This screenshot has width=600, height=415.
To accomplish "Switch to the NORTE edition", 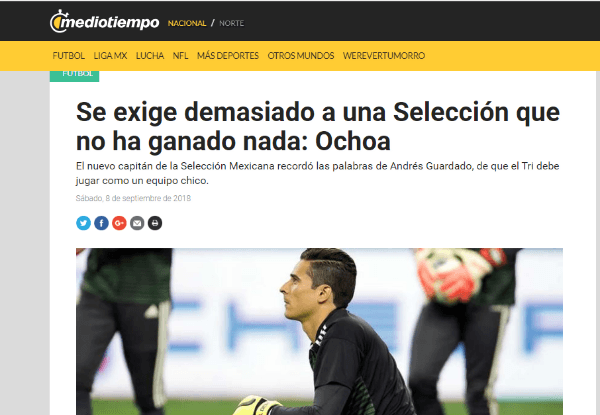I will [x=232, y=23].
